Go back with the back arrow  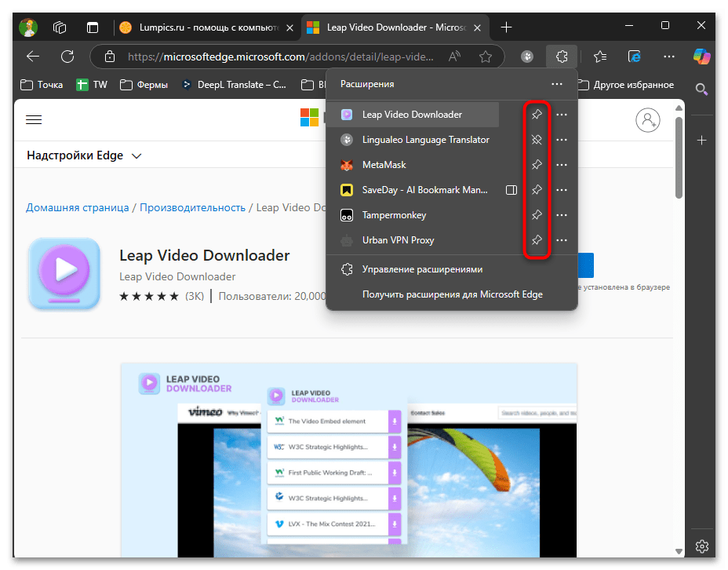[x=32, y=57]
